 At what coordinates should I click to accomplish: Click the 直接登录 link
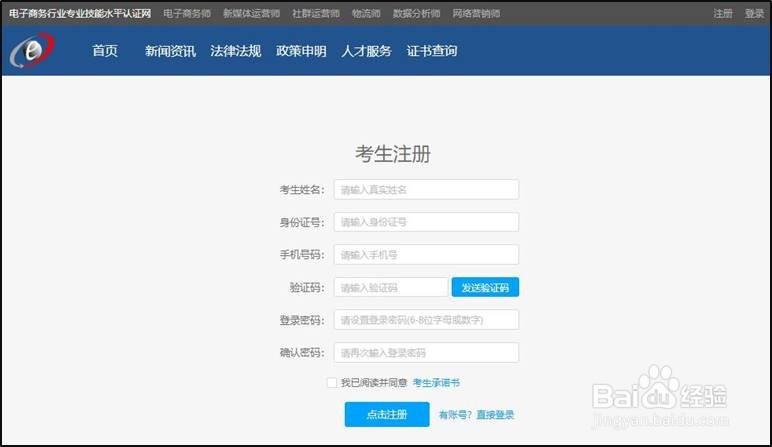[495, 415]
